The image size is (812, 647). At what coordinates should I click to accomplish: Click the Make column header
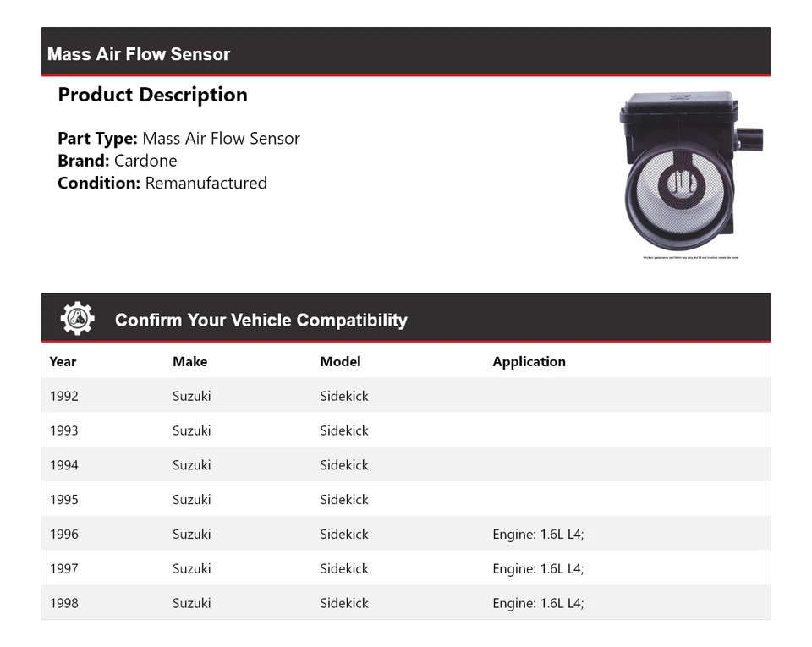pos(189,361)
